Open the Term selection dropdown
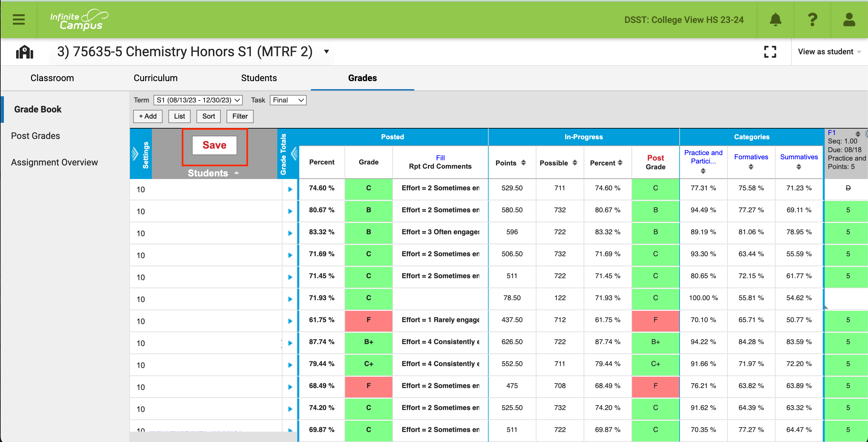 (x=197, y=100)
